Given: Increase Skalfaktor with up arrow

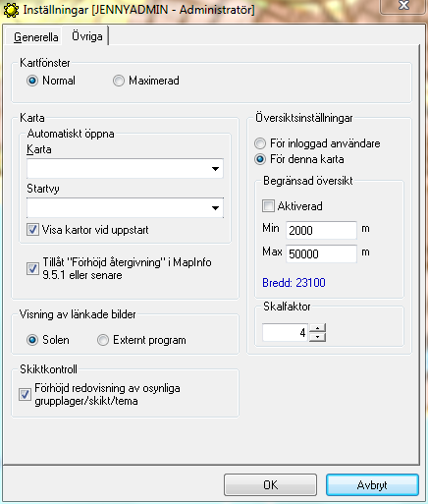Looking at the screenshot, I should point(317,328).
